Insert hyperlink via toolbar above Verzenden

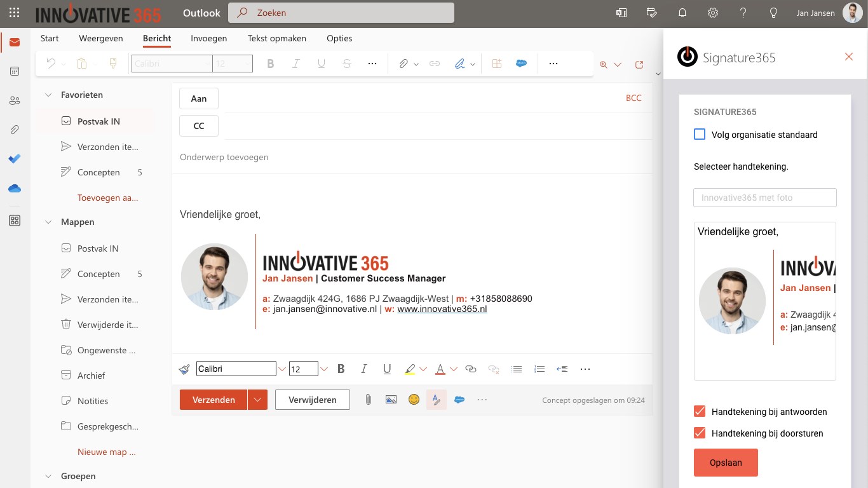471,369
